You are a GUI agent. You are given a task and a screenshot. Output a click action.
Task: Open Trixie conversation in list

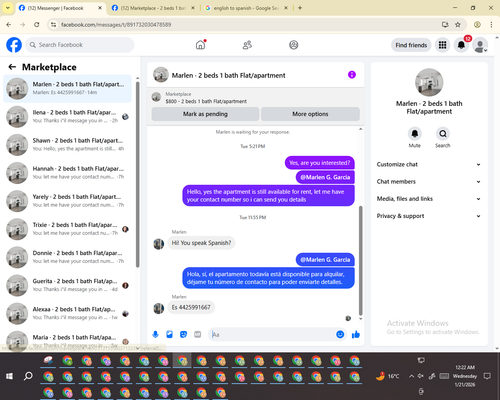[x=67, y=229]
